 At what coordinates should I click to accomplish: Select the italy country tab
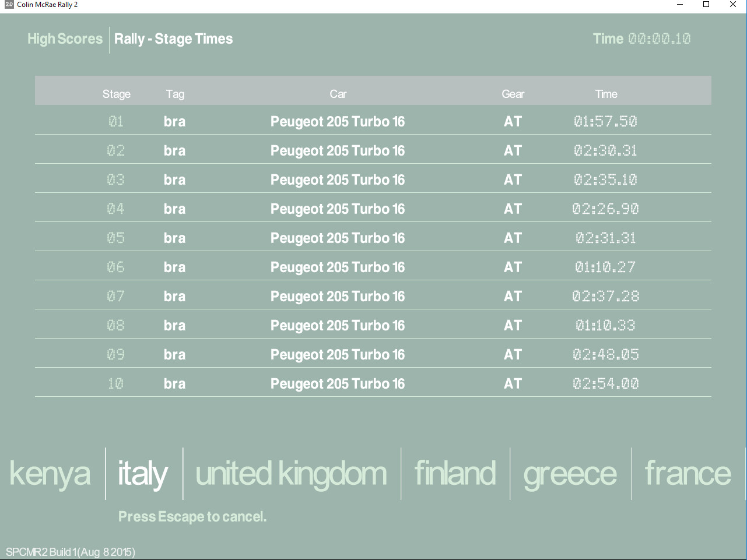(x=143, y=473)
